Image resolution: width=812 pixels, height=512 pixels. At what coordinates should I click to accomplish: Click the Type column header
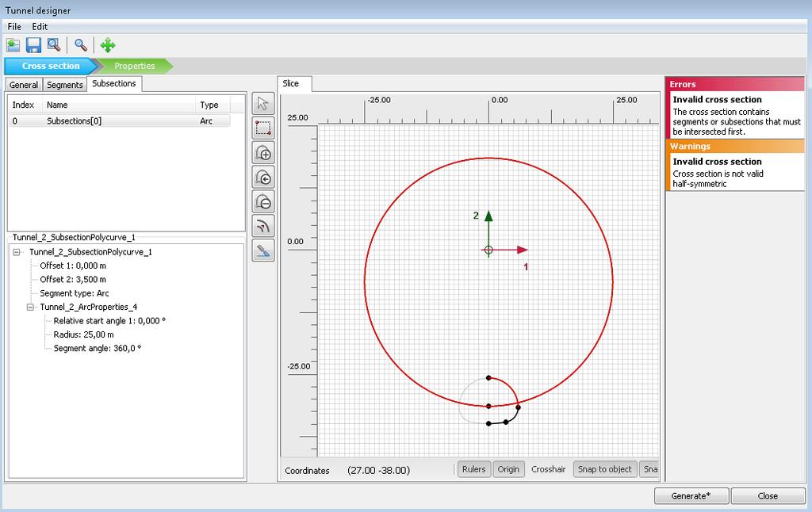pos(213,105)
